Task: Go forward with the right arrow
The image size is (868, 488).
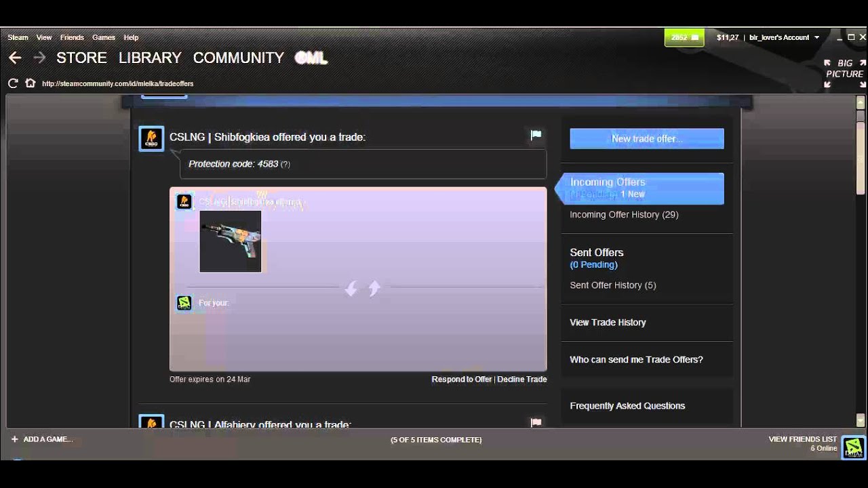Action: coord(39,58)
